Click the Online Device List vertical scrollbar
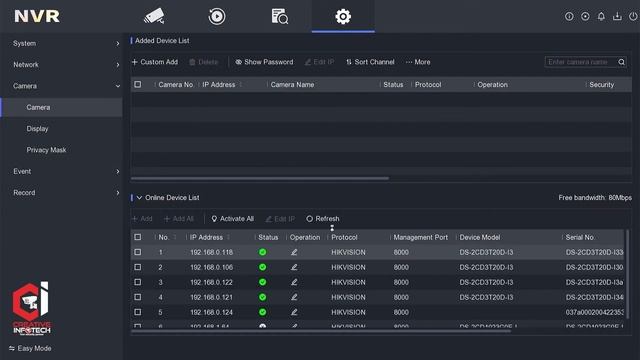 click(627, 274)
